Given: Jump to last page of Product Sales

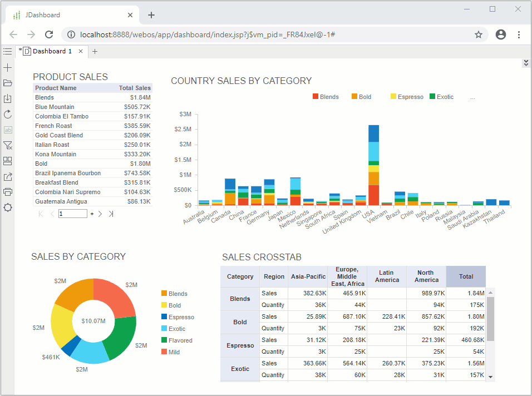Looking at the screenshot, I should coord(111,214).
